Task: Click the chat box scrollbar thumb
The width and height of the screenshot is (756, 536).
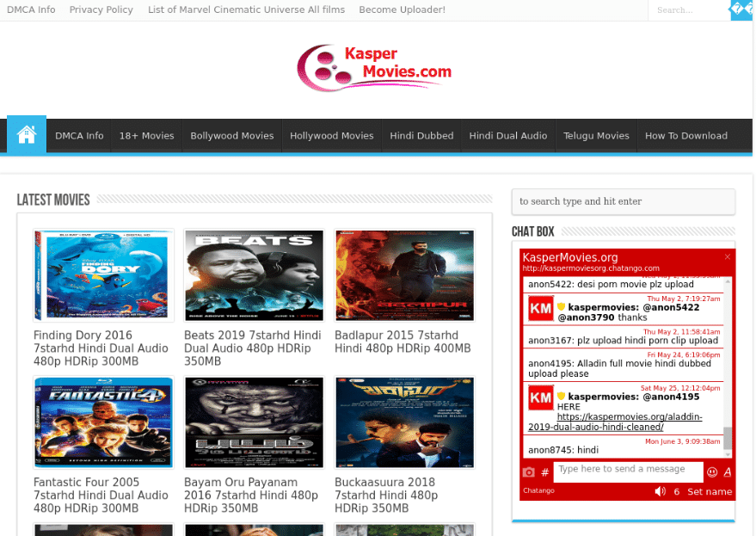Action: click(x=728, y=438)
